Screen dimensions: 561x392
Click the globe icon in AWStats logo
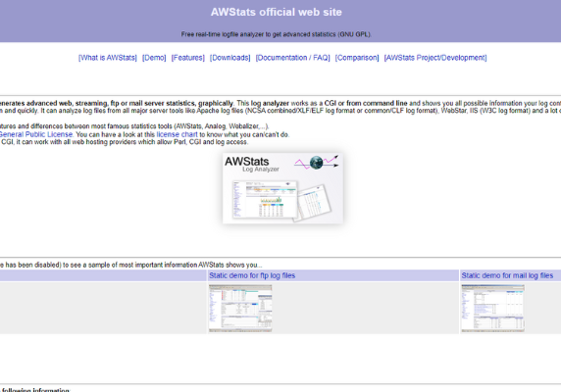[316, 163]
